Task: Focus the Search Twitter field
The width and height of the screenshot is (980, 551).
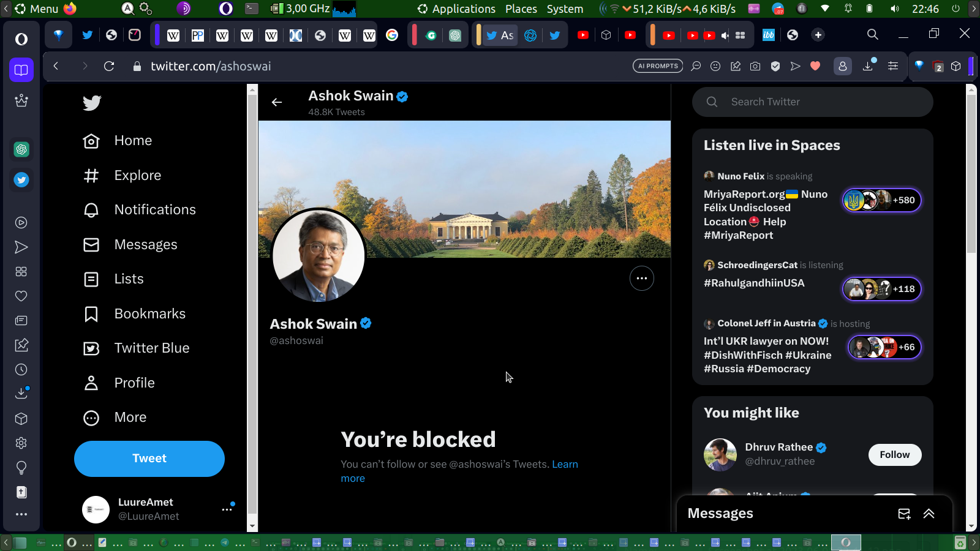Action: pos(813,102)
